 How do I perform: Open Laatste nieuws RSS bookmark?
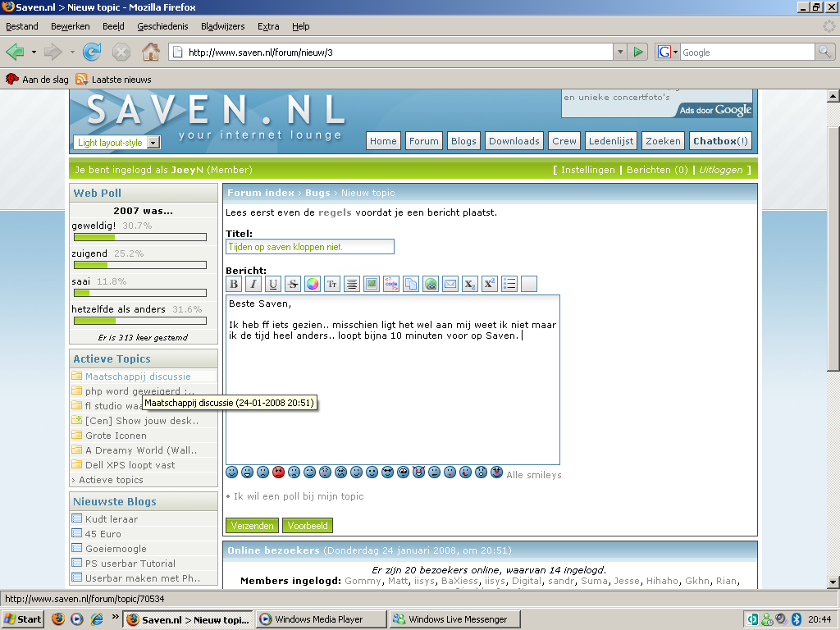point(113,80)
